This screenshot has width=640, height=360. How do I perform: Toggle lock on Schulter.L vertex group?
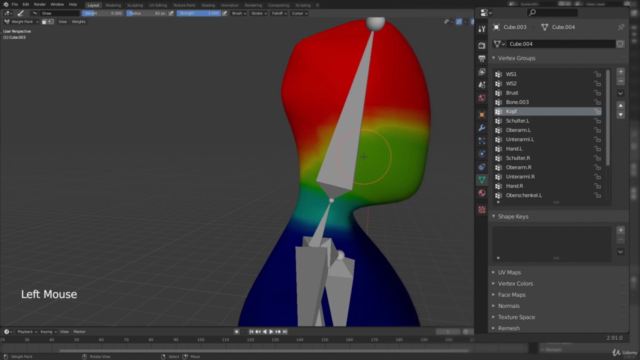click(x=597, y=121)
